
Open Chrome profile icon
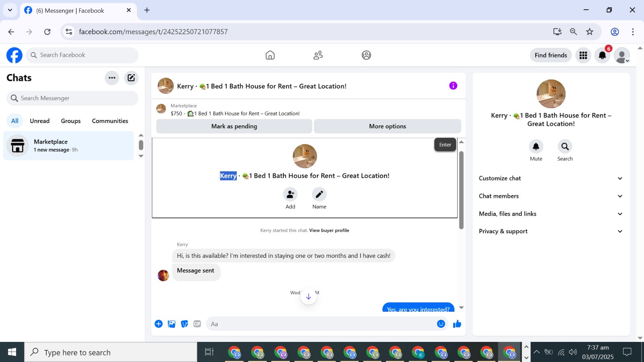[x=615, y=32]
